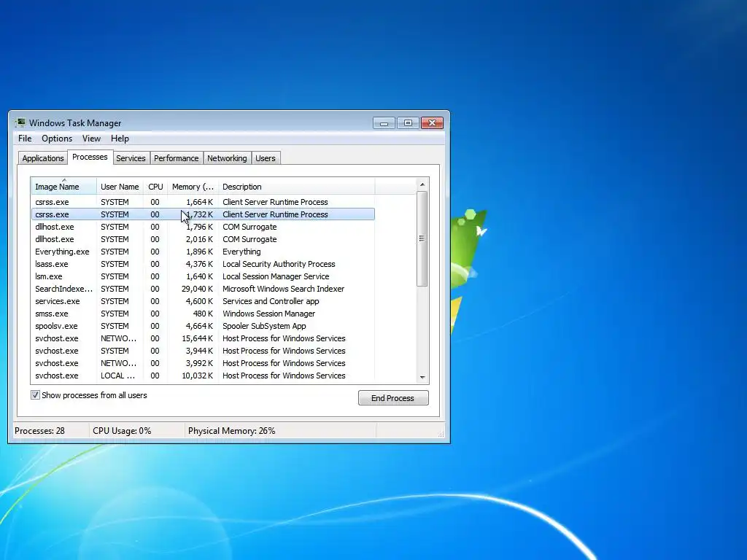Open the Options menu
This screenshot has height=560, width=747.
point(57,139)
